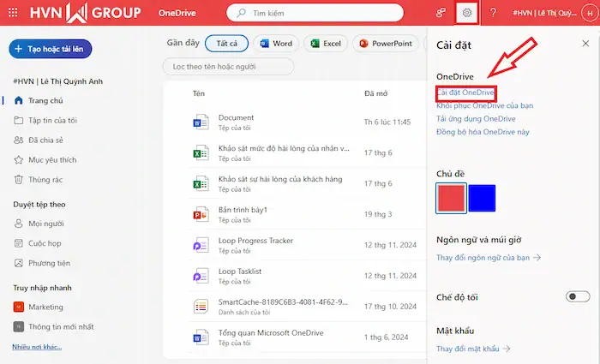Filter recent files by Excel
Image resolution: width=600 pixels, height=364 pixels.
coord(326,44)
